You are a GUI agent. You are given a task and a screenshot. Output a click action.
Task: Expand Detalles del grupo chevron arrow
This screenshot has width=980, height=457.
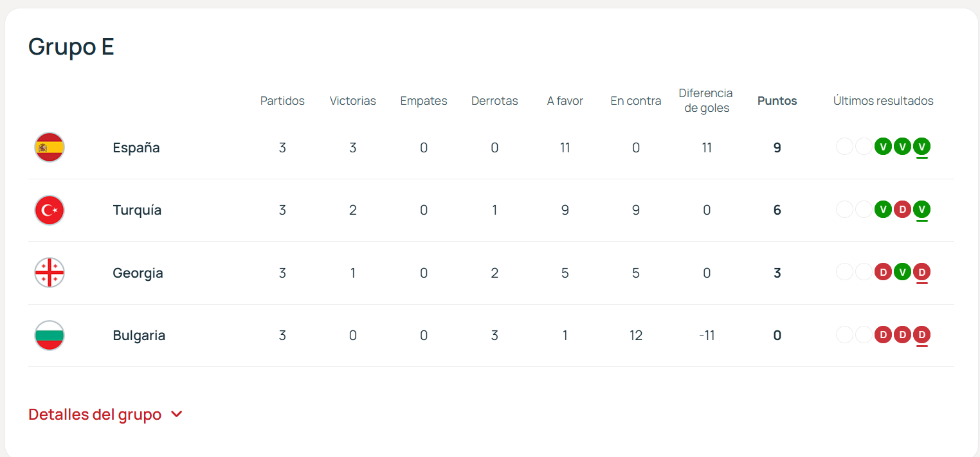pyautogui.click(x=177, y=415)
